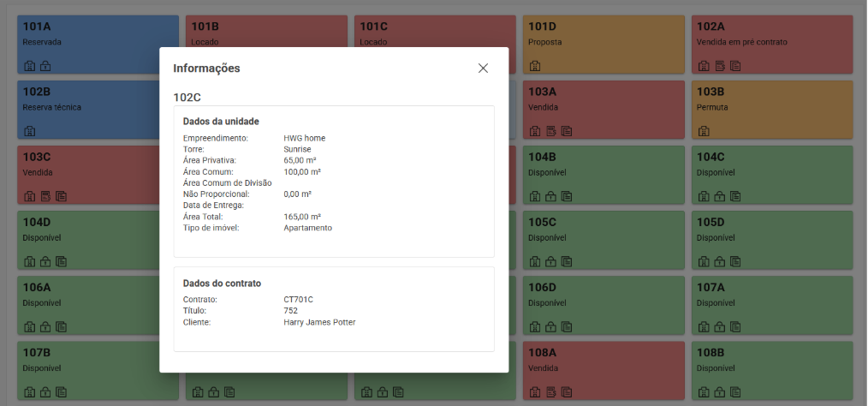Click the título value '752'
This screenshot has width=868, height=406.
tap(291, 311)
